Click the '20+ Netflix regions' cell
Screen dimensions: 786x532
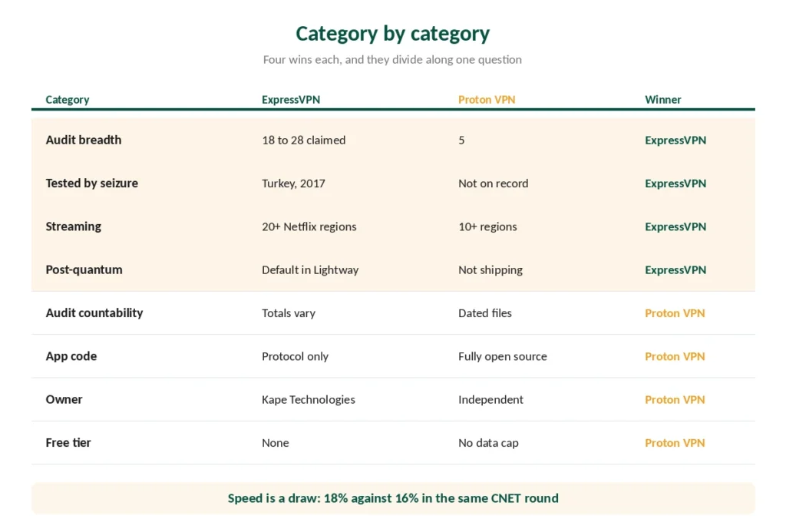point(309,226)
